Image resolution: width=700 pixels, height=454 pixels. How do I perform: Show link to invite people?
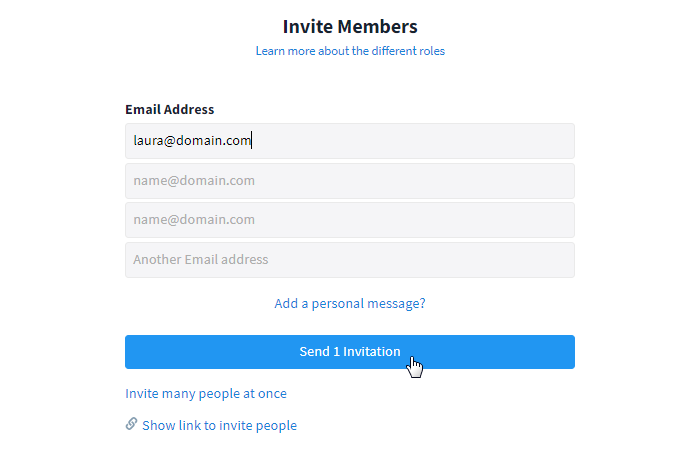(219, 425)
